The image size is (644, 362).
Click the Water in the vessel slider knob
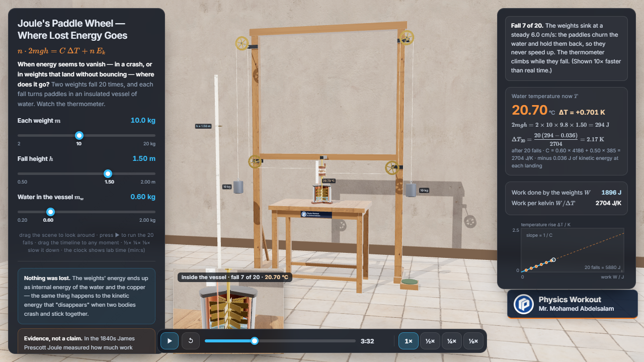click(50, 212)
